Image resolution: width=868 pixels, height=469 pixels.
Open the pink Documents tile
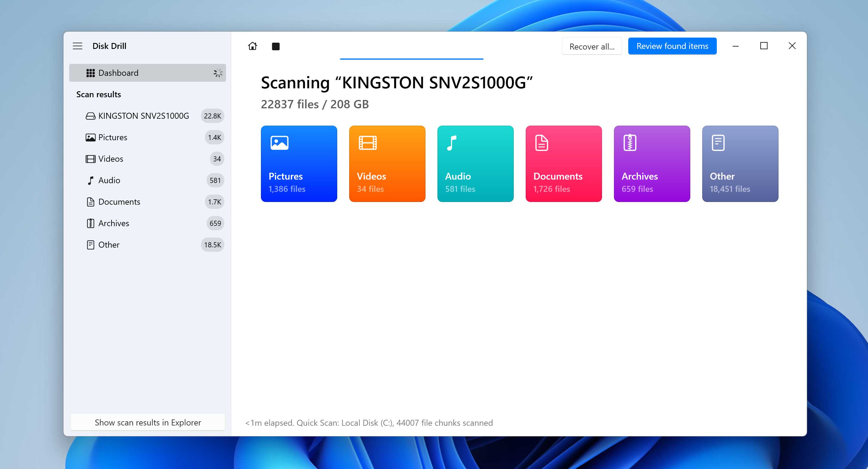point(564,164)
